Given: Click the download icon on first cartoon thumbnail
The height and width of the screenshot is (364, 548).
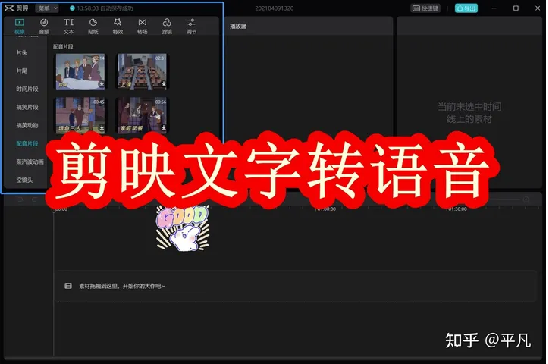Looking at the screenshot, I should (x=101, y=84).
